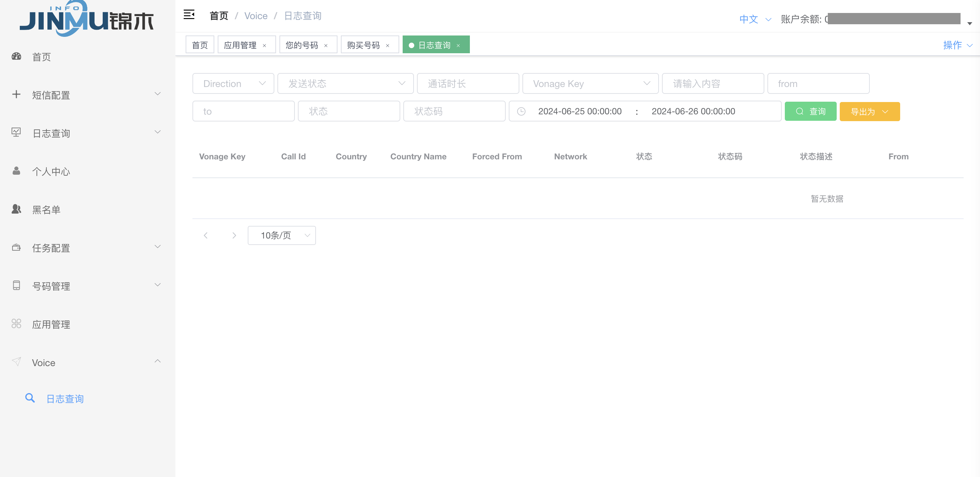Click the people icon beside 黑名单
This screenshot has height=477, width=980.
point(16,209)
